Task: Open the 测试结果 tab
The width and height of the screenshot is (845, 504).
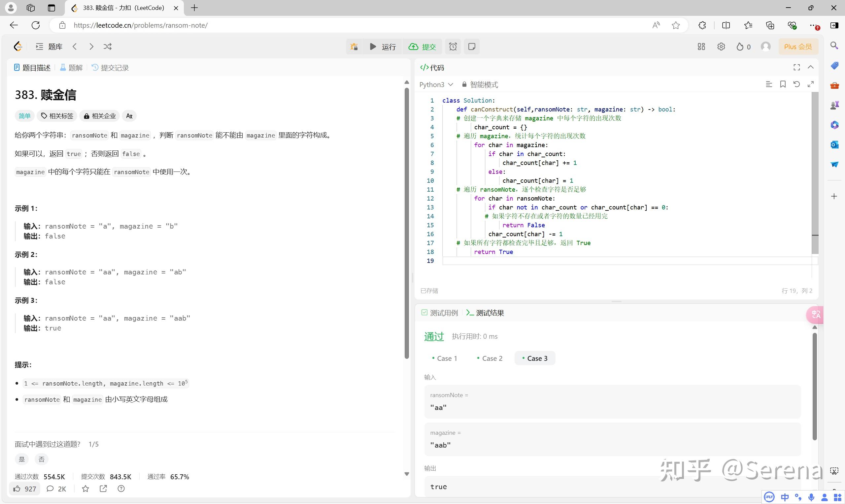Action: coord(485,312)
